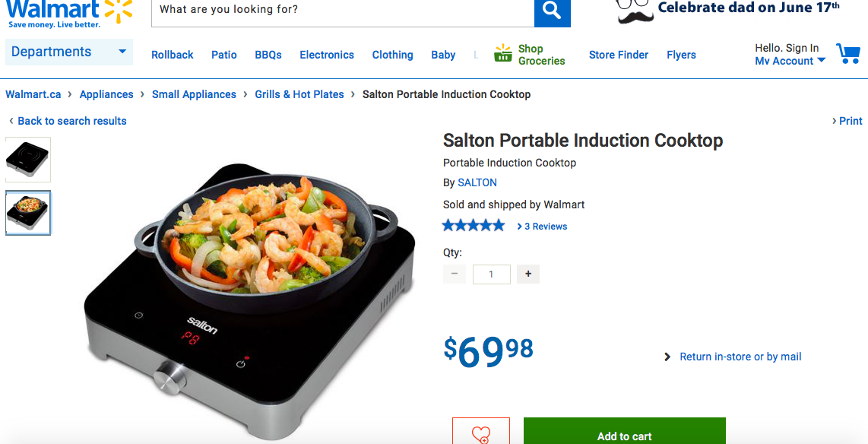Select the empty cooktop thumbnail image
The image size is (868, 444).
point(28,160)
